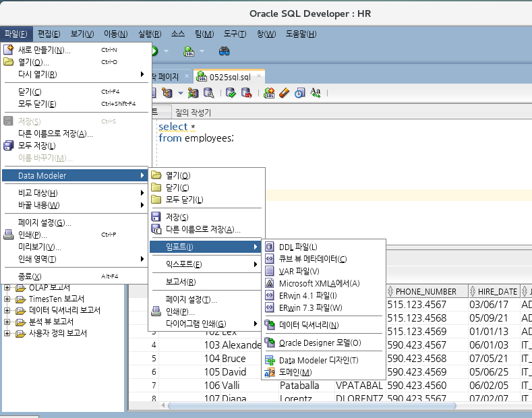Open dropdown arrow next to SQL worksheet icon
The height and width of the screenshot is (418, 532).
(x=202, y=51)
